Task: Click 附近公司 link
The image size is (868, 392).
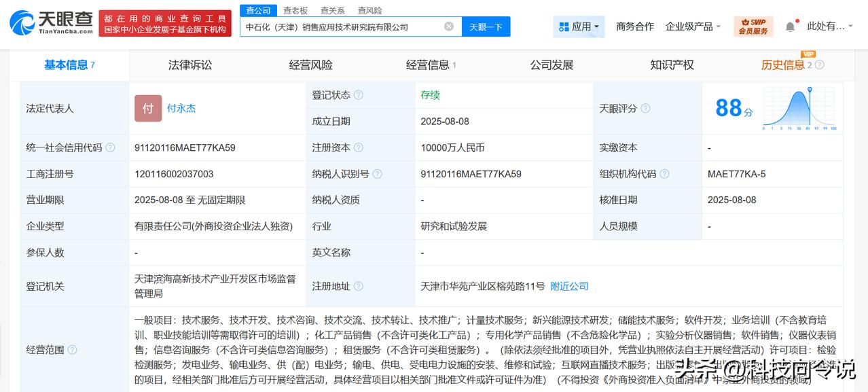Action: 569,287
